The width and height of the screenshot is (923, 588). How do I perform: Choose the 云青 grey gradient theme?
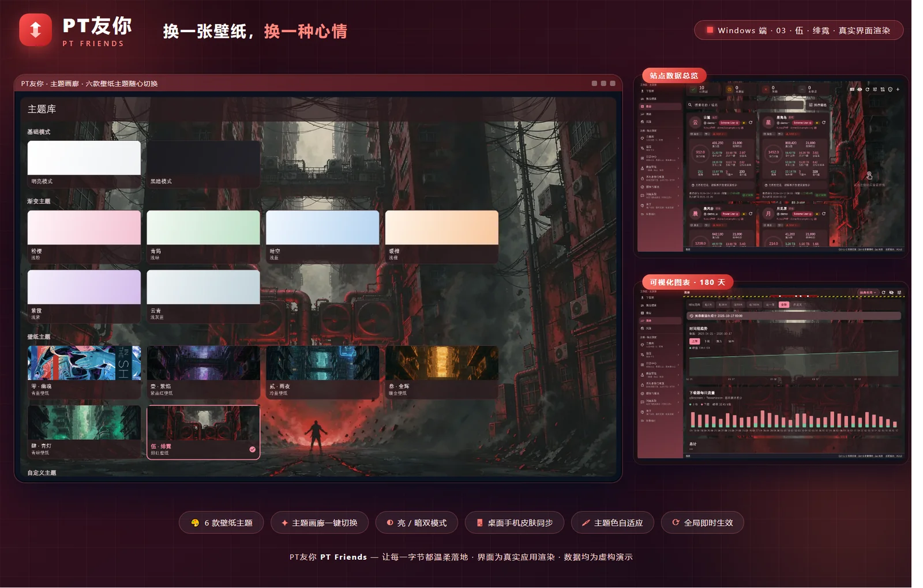203,296
